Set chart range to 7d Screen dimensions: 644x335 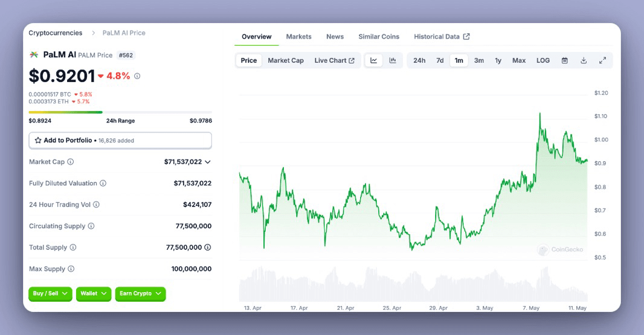pos(440,60)
